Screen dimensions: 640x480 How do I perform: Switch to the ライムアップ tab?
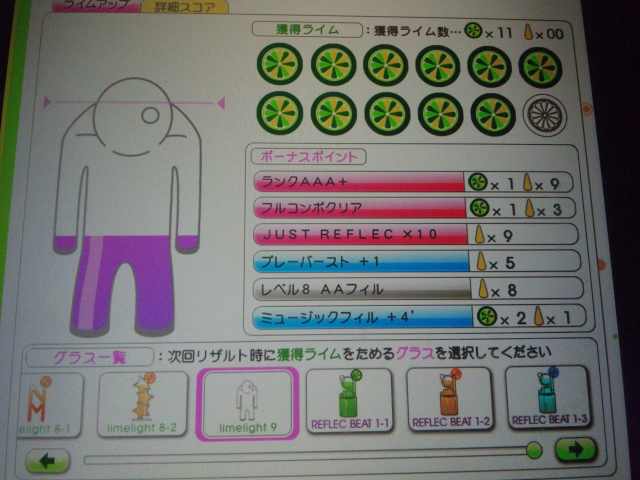96,6
